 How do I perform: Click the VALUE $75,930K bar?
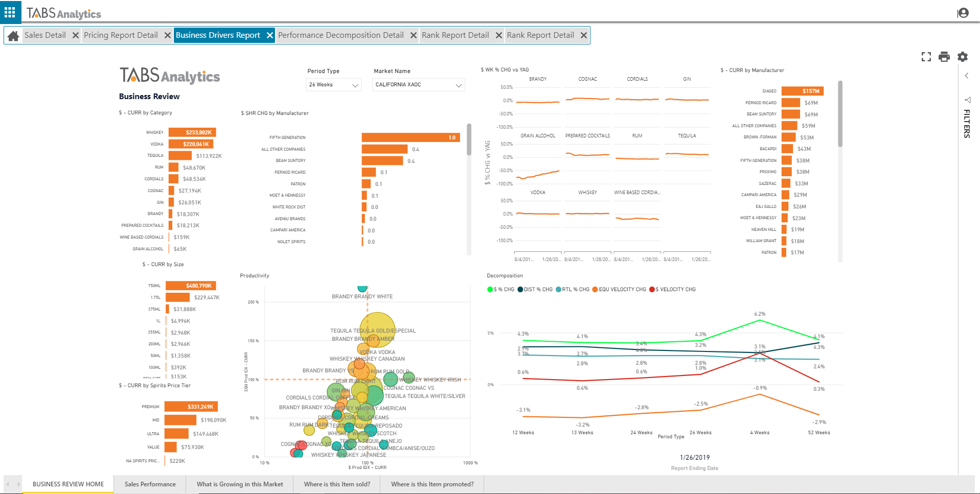pyautogui.click(x=171, y=447)
